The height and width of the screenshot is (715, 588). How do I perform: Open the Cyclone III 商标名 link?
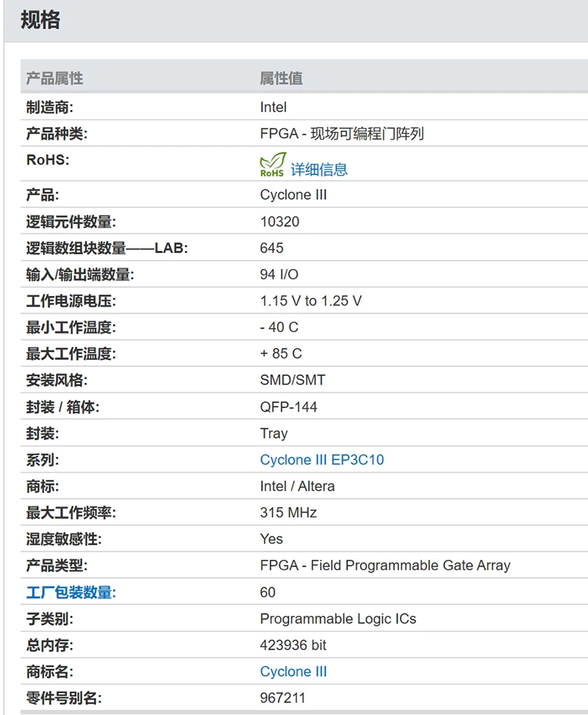tap(293, 671)
